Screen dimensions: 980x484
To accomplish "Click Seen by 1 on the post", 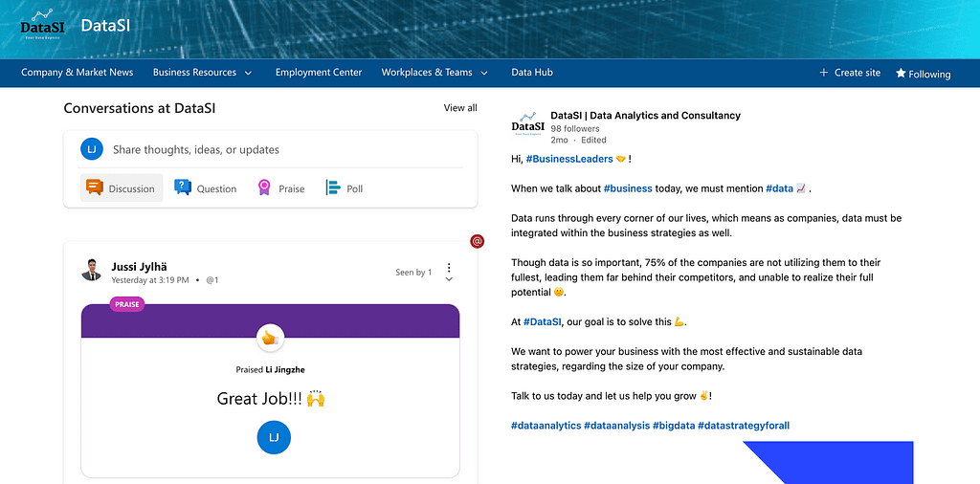I will click(413, 273).
